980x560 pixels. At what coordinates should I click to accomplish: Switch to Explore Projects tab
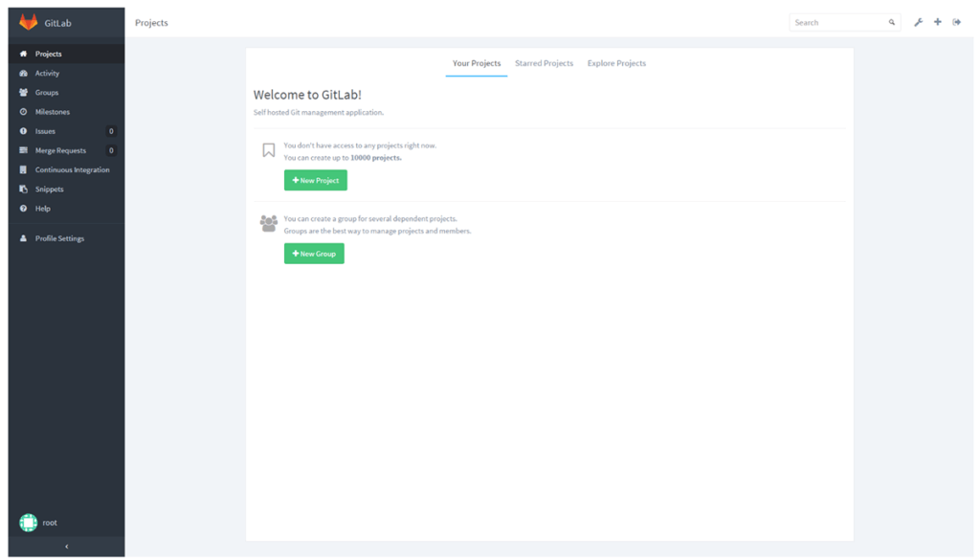(616, 63)
